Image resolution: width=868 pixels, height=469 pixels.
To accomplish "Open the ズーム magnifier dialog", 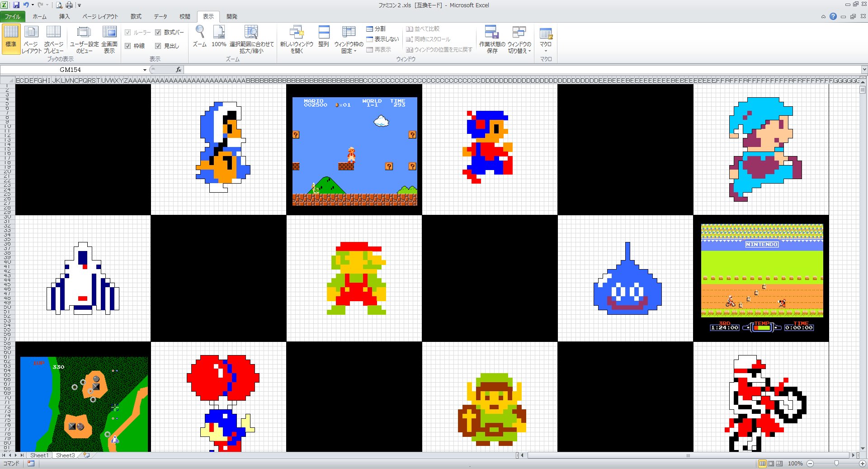I will (199, 36).
